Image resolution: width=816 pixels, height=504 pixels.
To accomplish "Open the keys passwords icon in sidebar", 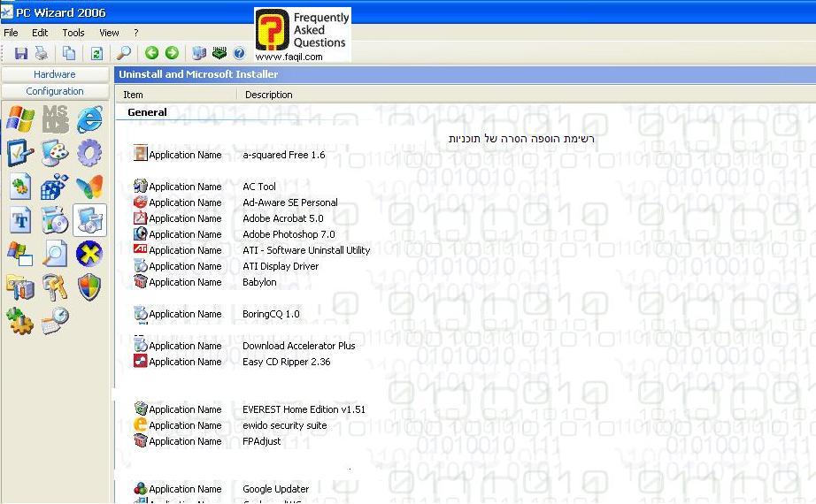I will pyautogui.click(x=55, y=286).
